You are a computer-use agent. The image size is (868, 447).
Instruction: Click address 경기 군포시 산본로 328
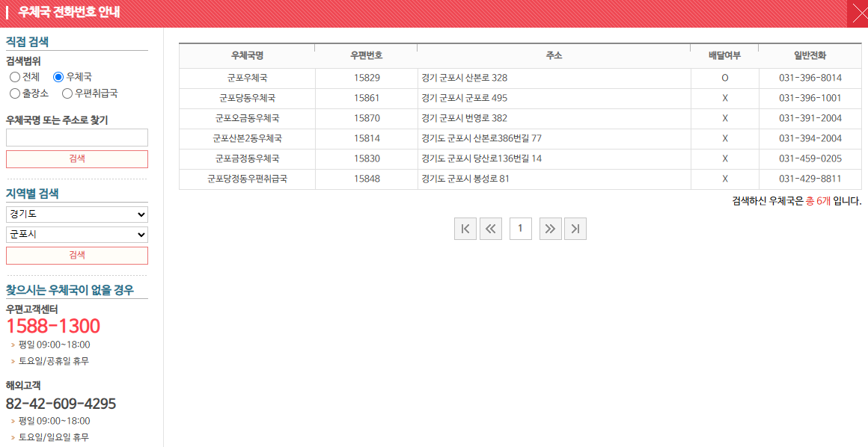tap(465, 78)
